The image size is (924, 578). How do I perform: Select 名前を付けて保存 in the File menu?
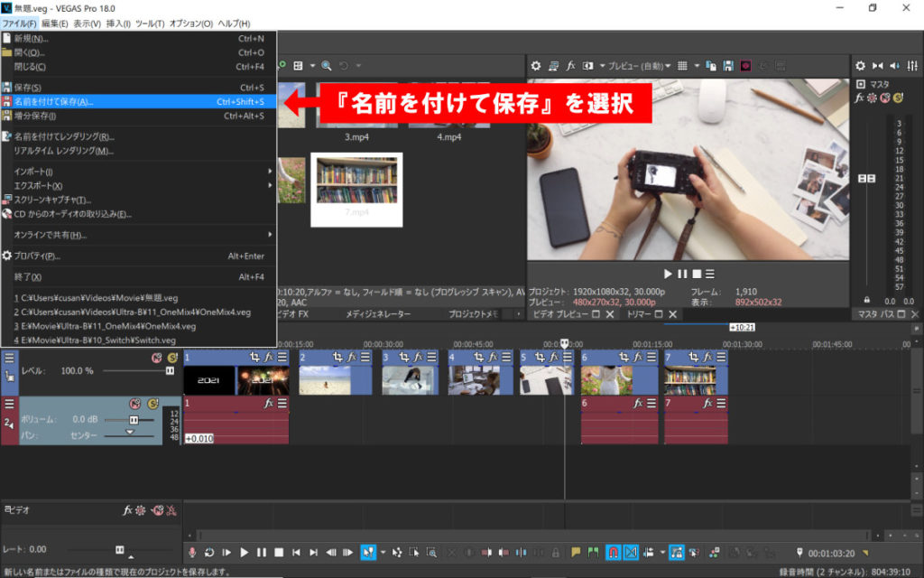pos(54,102)
